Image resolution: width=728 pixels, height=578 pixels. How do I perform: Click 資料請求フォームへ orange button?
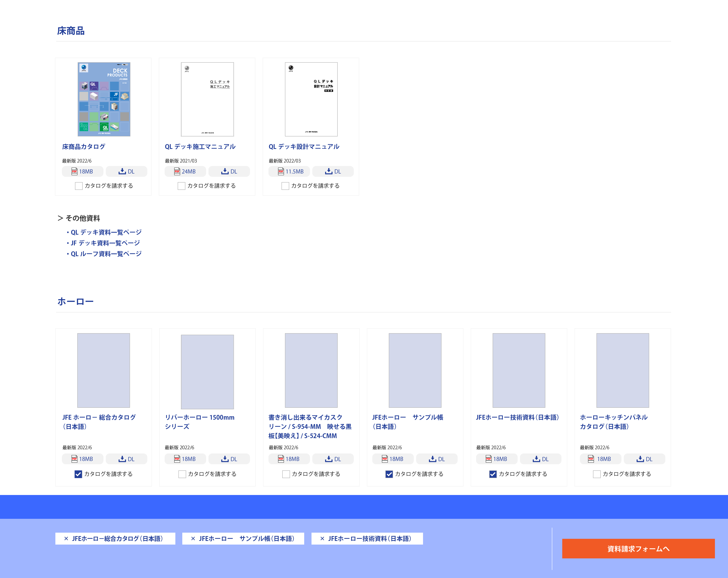638,549
